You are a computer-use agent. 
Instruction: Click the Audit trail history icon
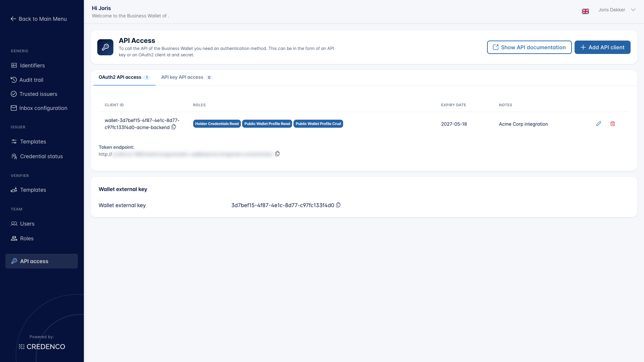(14, 80)
